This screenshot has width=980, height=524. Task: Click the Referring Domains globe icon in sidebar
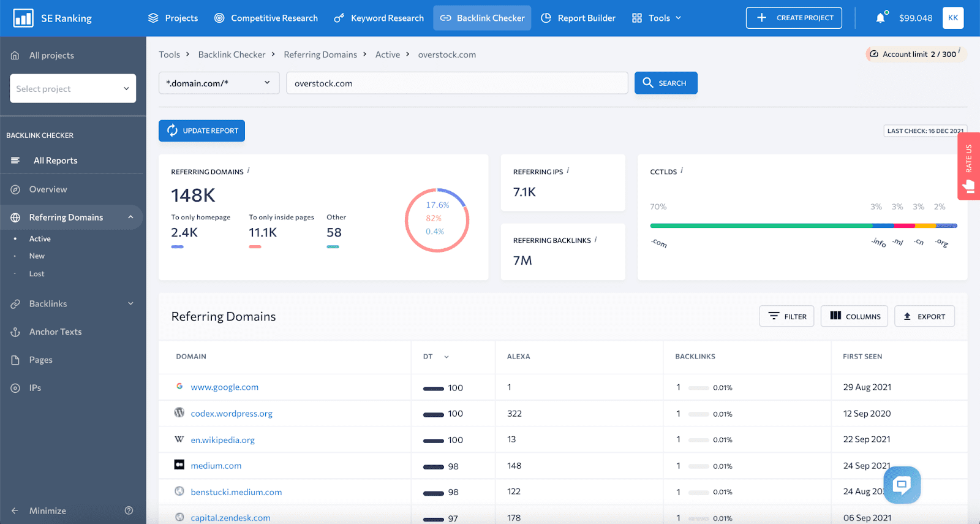(x=15, y=218)
